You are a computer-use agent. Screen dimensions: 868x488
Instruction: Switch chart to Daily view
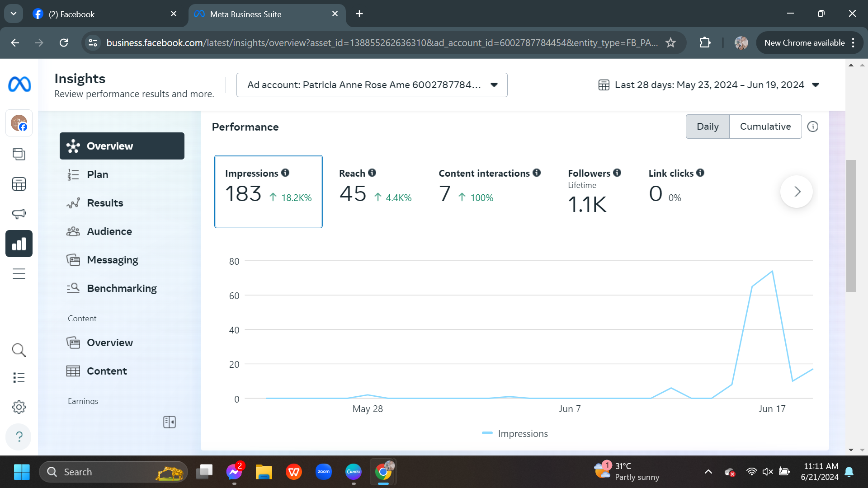pos(708,127)
